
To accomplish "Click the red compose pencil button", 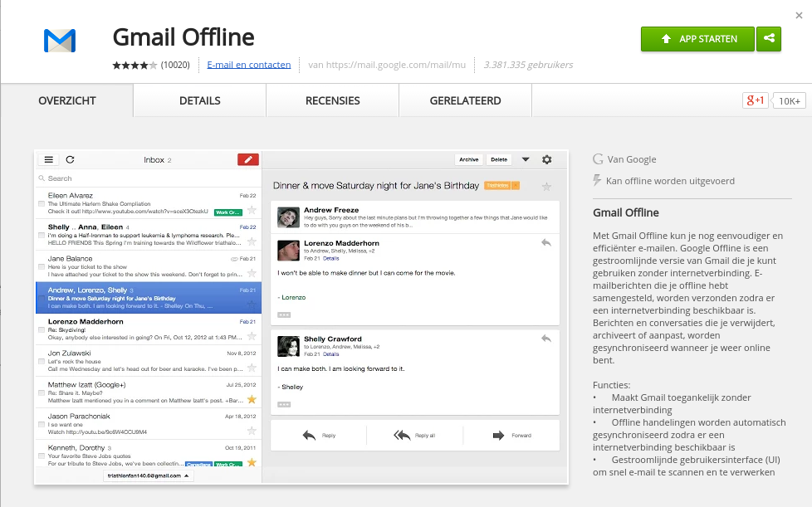I will (248, 159).
